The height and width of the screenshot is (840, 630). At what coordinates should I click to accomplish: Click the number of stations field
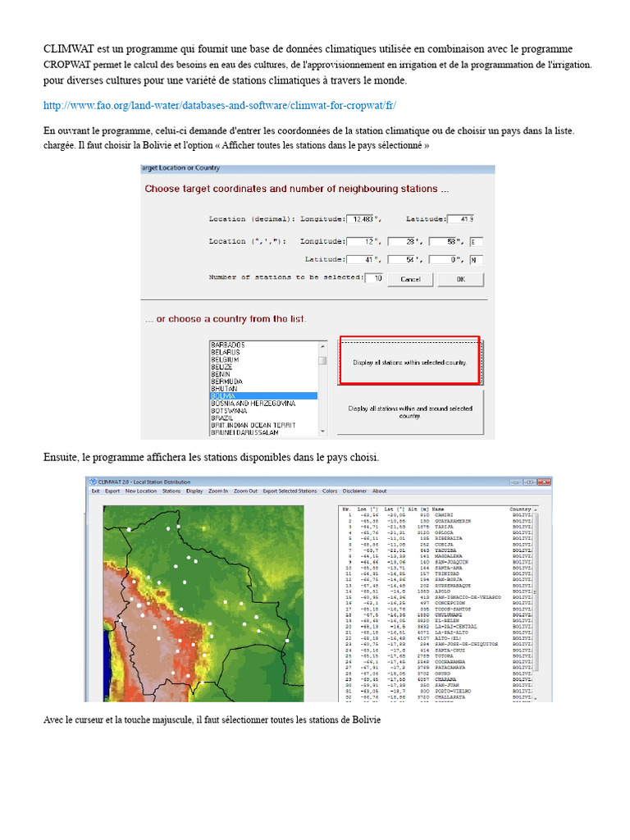[374, 278]
